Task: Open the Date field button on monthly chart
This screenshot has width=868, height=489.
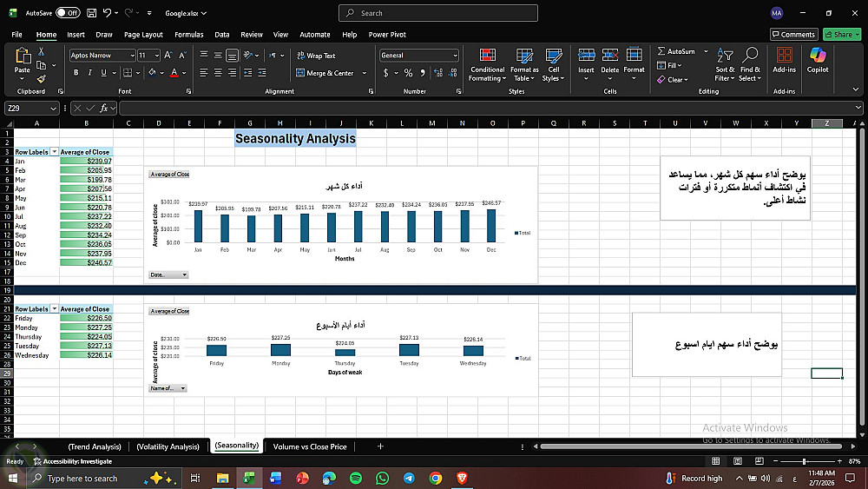Action: tap(168, 274)
